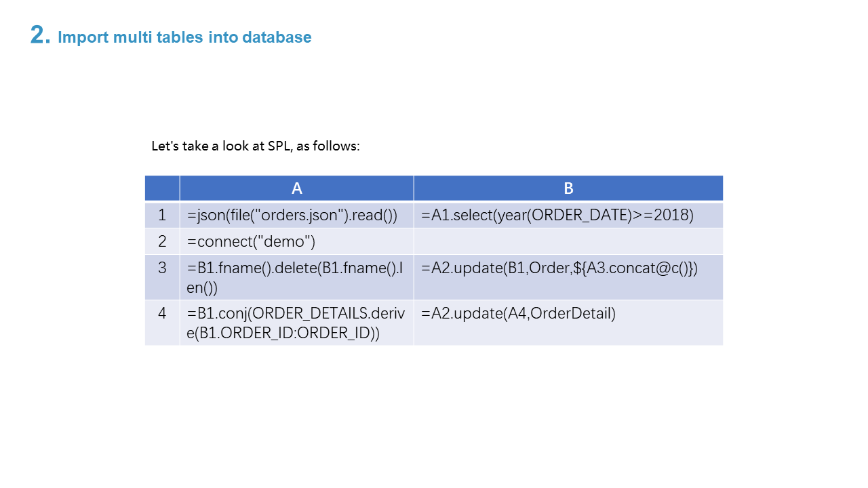Select column header B in the table
This screenshot has width=868, height=488.
(x=568, y=188)
